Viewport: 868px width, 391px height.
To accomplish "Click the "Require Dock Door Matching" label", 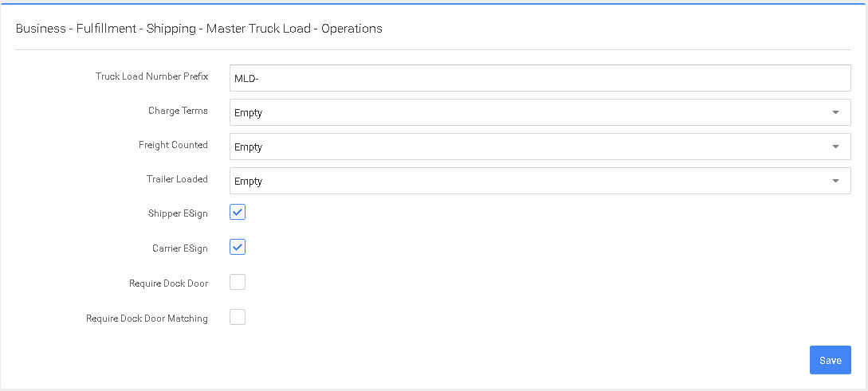I will click(x=147, y=319).
